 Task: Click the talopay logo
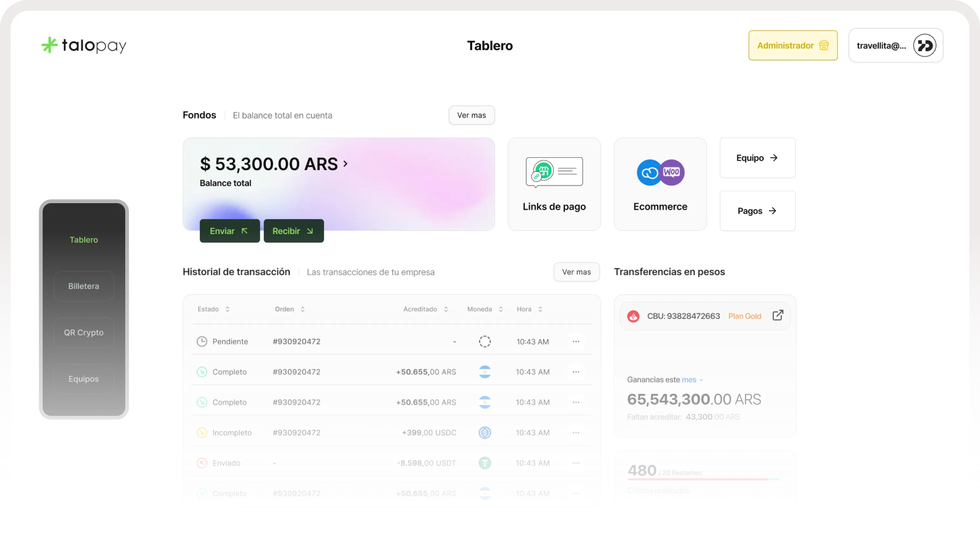[84, 45]
